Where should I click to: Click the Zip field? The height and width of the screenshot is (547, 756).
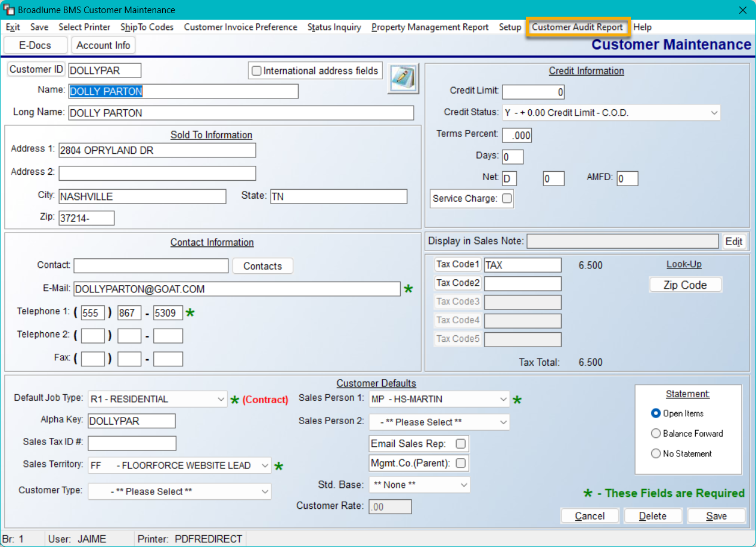tap(86, 218)
